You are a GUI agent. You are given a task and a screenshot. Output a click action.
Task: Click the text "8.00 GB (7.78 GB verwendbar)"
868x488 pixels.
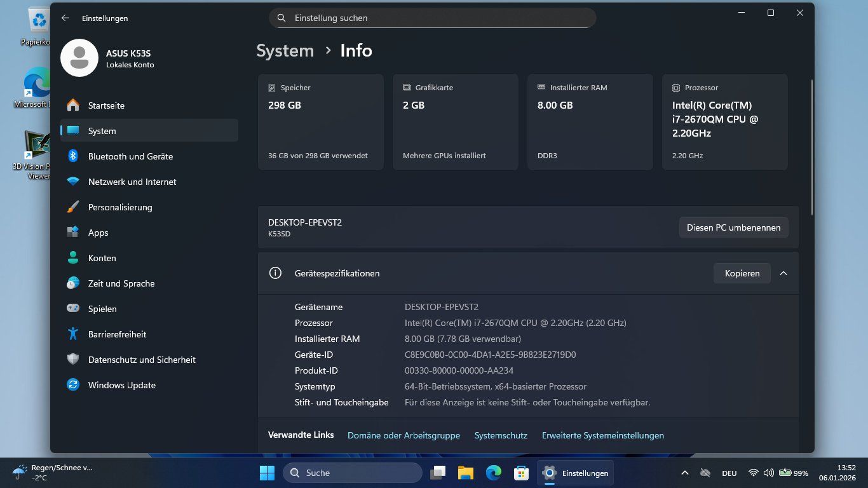(x=463, y=339)
